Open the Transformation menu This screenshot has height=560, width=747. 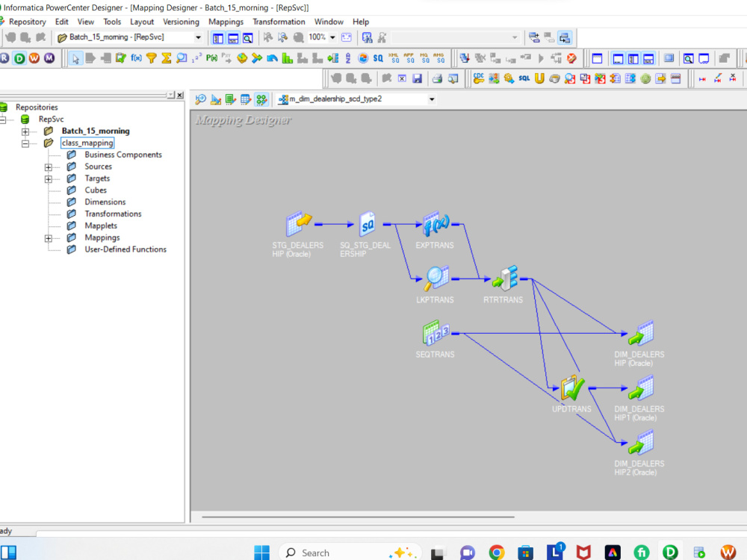tap(279, 22)
